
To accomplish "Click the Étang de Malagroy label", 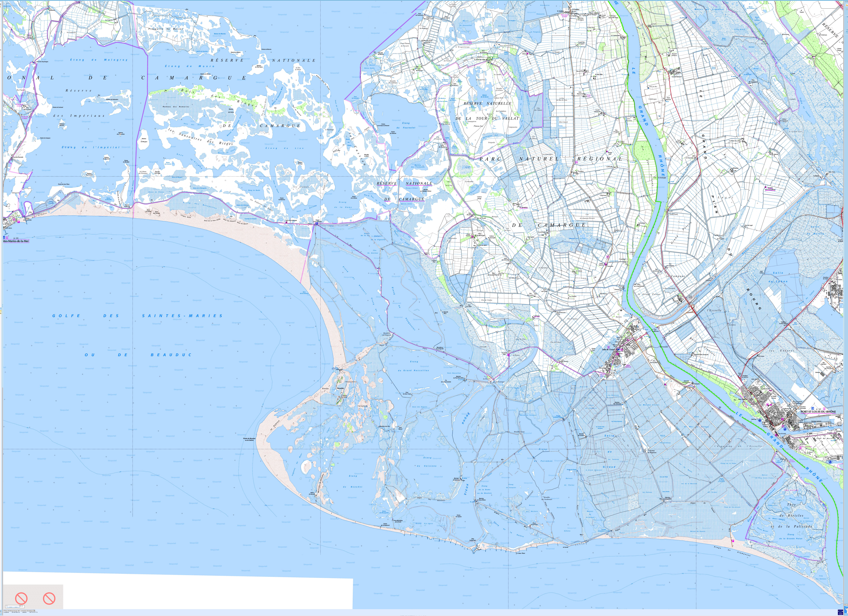I will [99, 60].
